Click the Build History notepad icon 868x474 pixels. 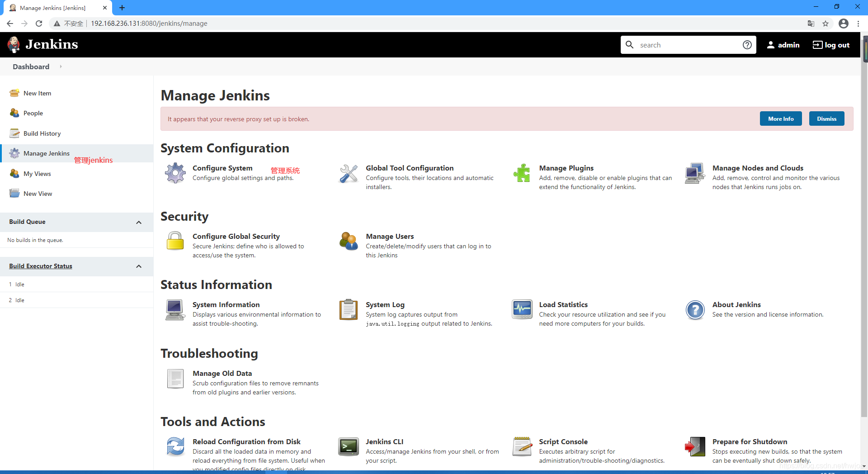coord(14,133)
